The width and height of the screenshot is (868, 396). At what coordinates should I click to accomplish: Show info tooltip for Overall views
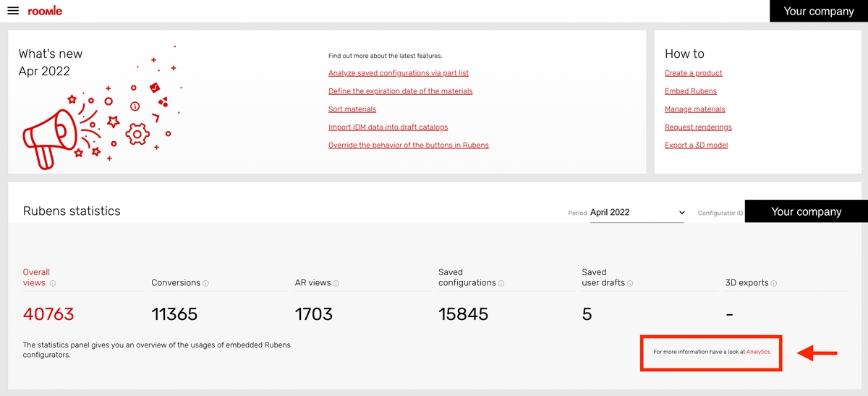click(53, 284)
